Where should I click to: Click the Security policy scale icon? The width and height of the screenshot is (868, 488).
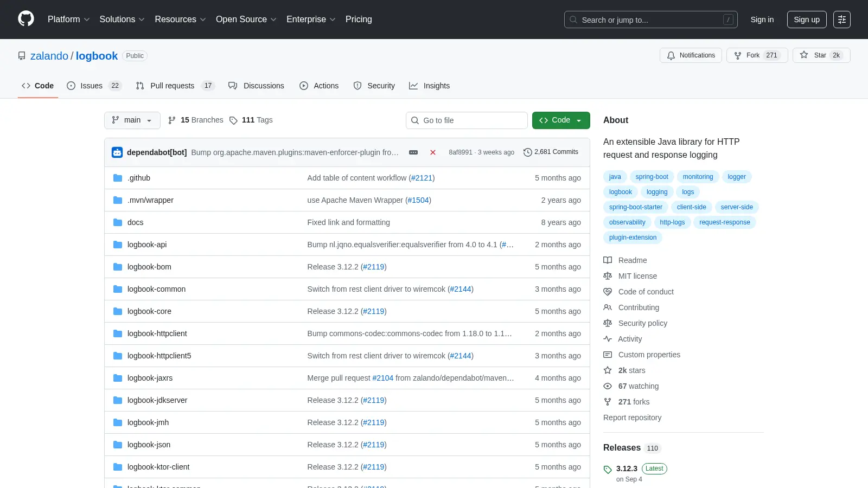point(608,323)
